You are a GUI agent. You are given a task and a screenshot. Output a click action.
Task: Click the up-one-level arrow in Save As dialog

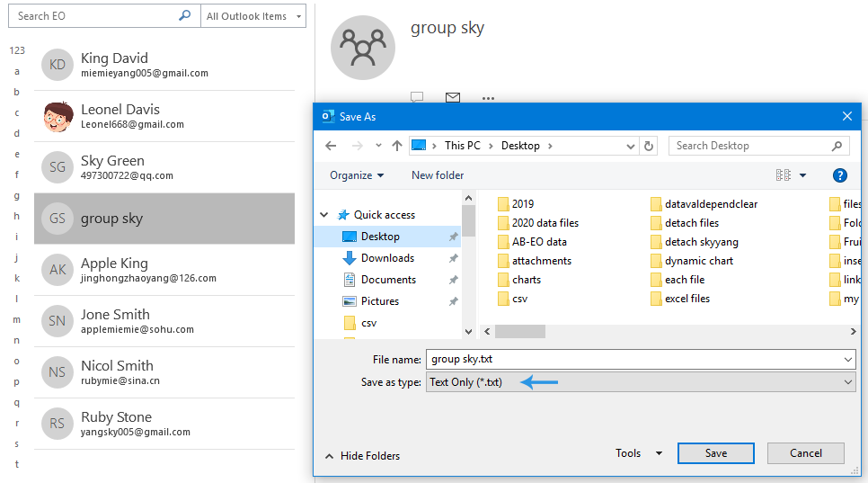396,146
